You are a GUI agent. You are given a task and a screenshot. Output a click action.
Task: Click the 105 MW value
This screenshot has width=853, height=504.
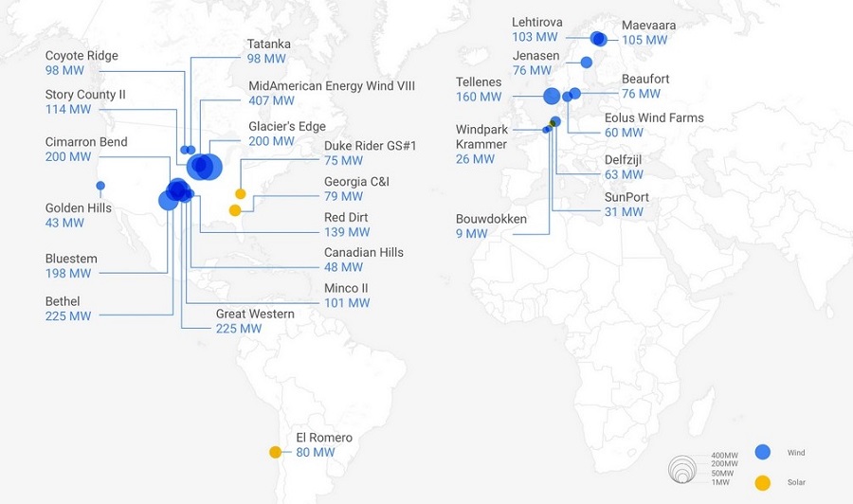[644, 40]
